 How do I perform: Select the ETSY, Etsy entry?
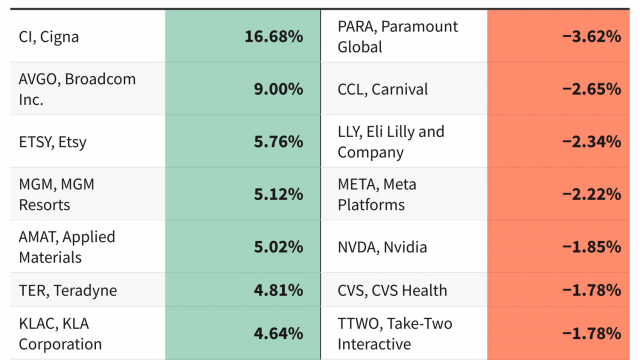53,142
